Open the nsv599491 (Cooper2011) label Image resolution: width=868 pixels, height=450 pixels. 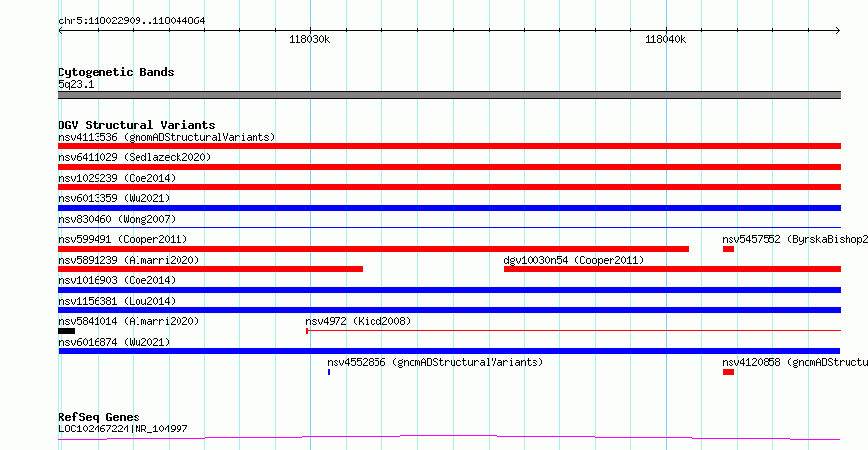[x=123, y=239]
